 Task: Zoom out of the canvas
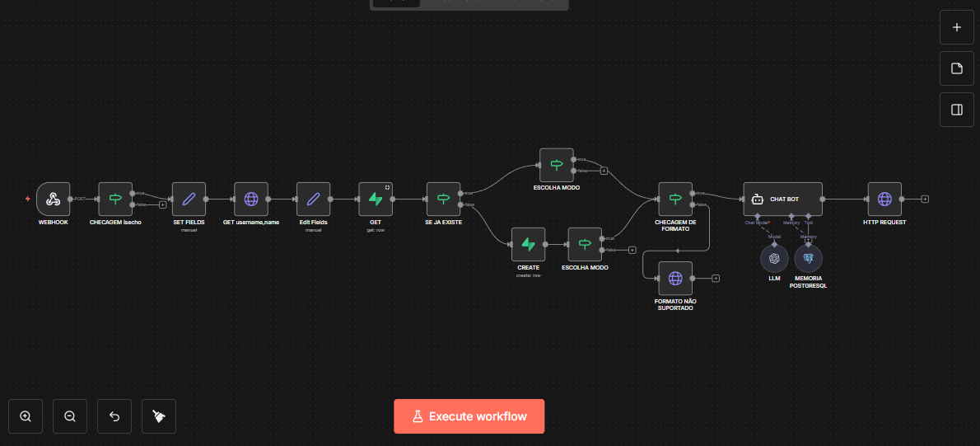(x=70, y=416)
